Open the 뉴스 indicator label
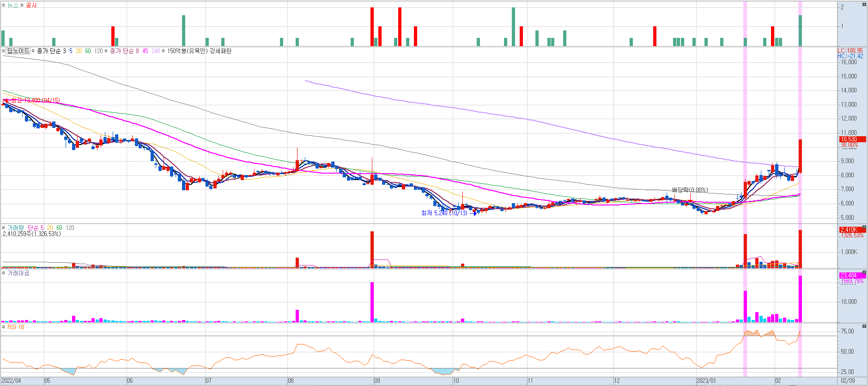 12,5
